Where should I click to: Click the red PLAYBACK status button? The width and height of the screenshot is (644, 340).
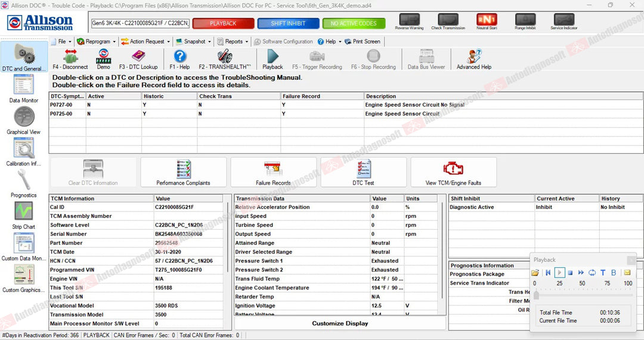tap(223, 23)
